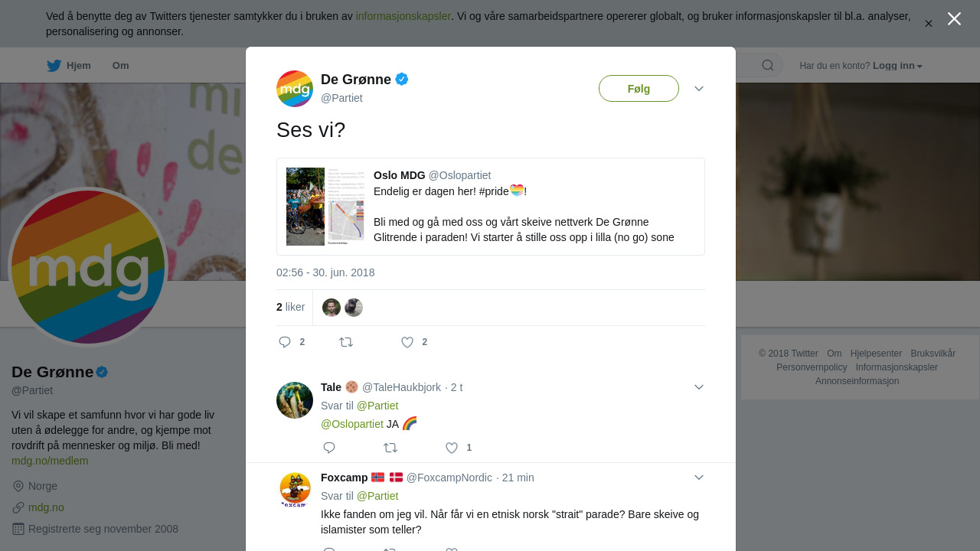Open the options chevron on Tale's reply

coord(699,387)
